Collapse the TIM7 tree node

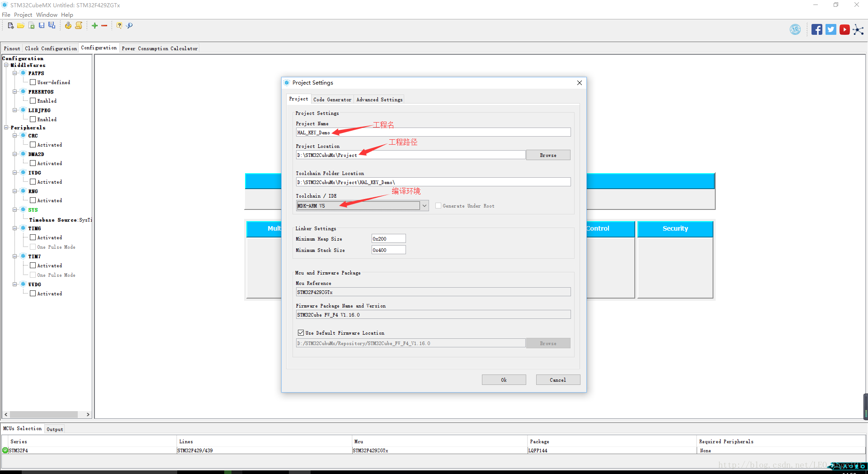click(15, 256)
